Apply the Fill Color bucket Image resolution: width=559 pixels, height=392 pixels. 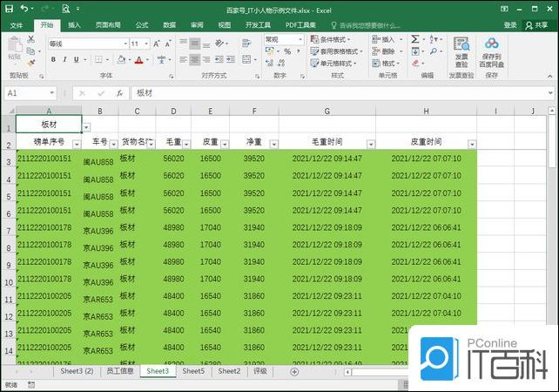[x=121, y=59]
